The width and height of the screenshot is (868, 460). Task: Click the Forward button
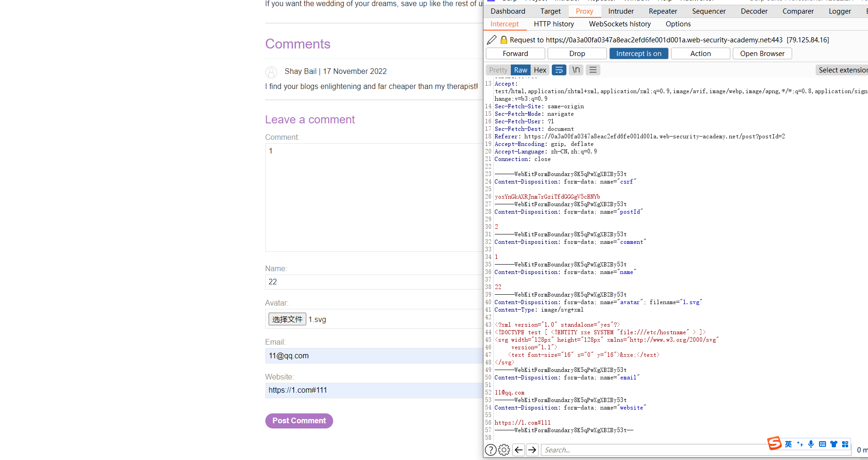click(x=515, y=54)
